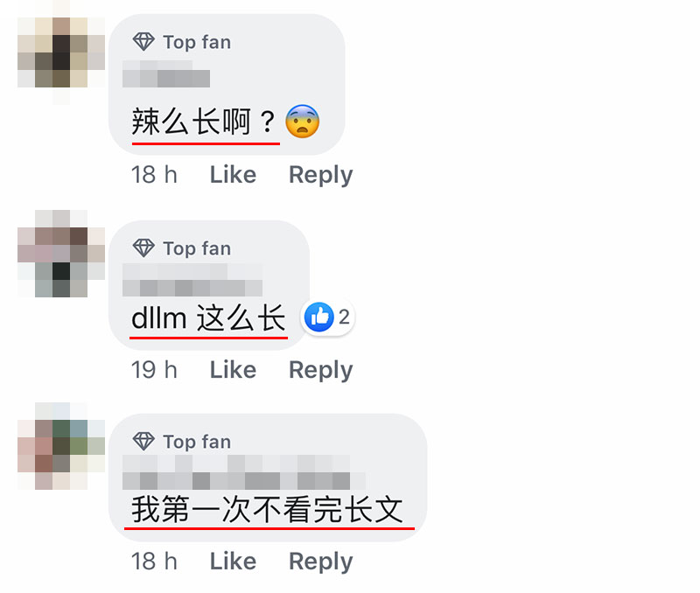Viewport: 700px width, 593px height.
Task: Open the blurred username above dllm 这么长
Action: tap(192, 280)
